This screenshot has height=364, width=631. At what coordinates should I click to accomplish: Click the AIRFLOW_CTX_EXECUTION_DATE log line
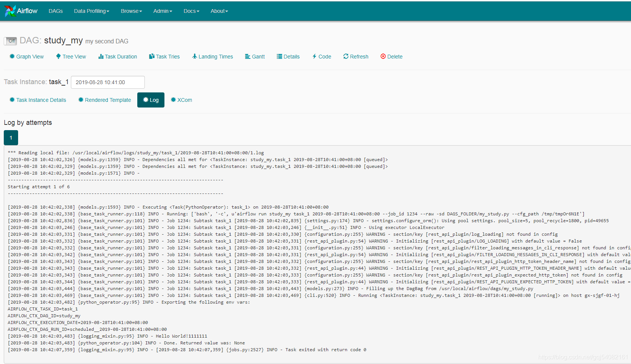78,323
